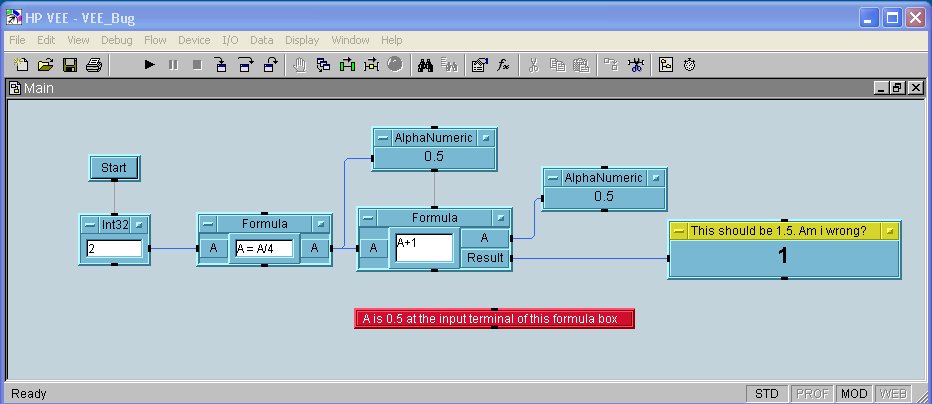This screenshot has width=932, height=404.
Task: Save the program with the floppy disk icon
Action: (x=70, y=65)
